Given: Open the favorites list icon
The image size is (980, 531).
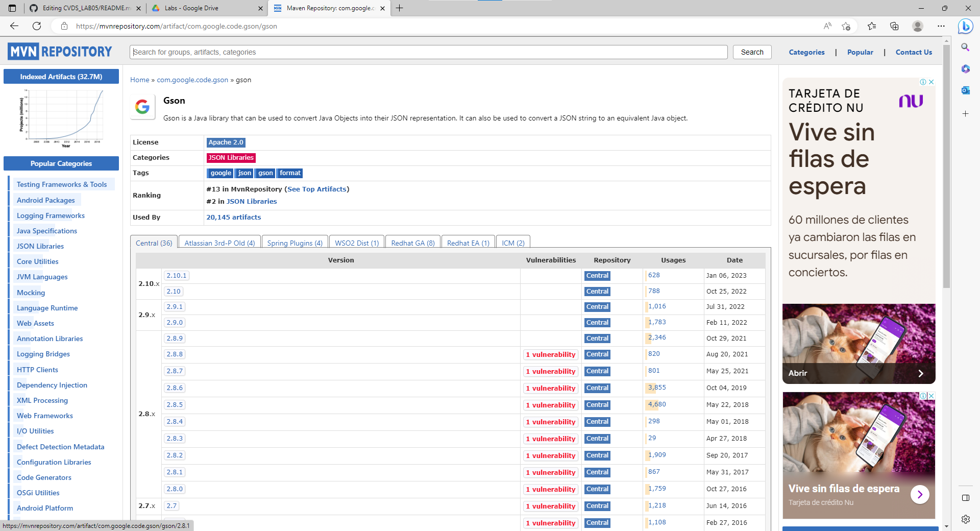Looking at the screenshot, I should pos(872,26).
